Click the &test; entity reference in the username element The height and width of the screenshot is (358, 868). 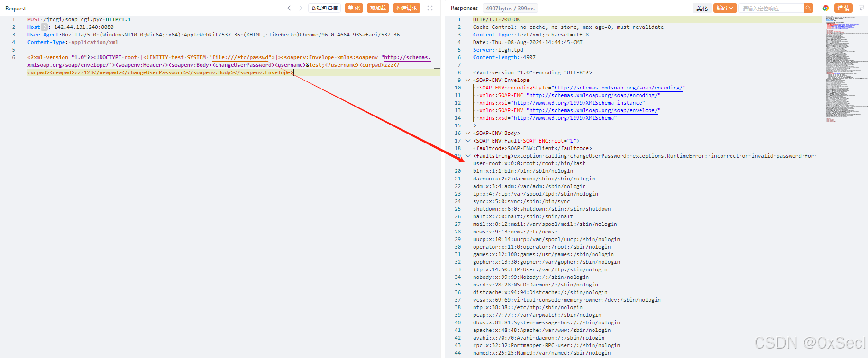pyautogui.click(x=315, y=65)
